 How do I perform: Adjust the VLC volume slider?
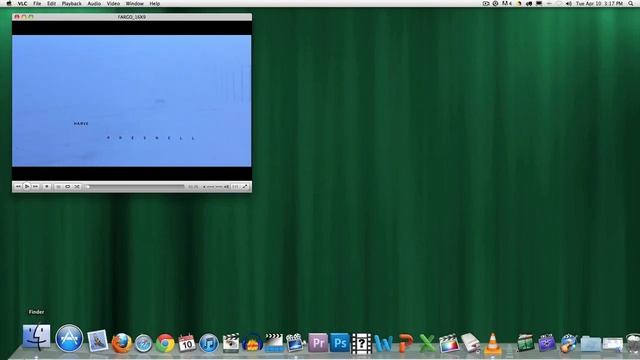click(x=215, y=187)
